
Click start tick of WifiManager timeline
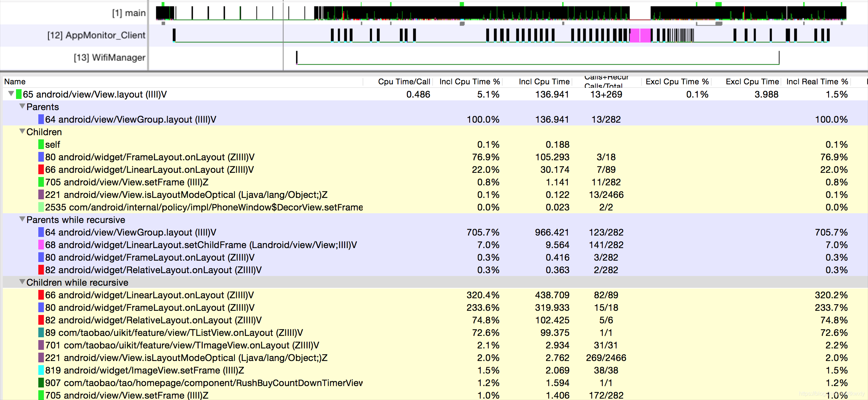click(297, 57)
